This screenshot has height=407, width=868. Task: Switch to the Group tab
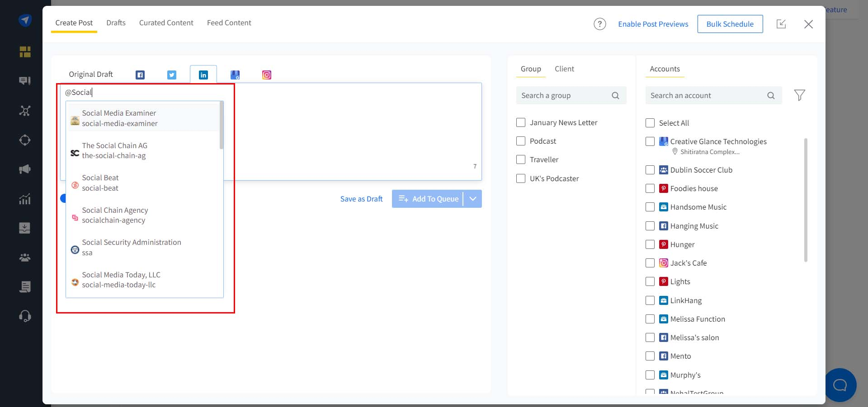(x=531, y=69)
